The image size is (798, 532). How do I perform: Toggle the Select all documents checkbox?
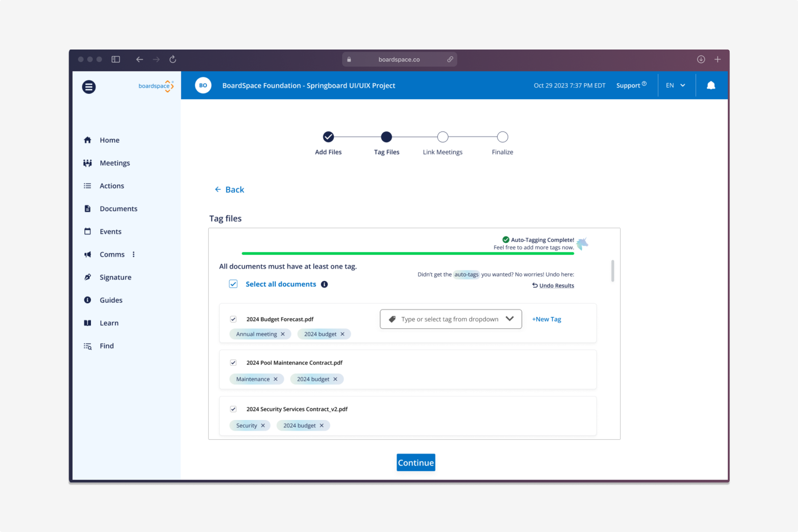click(233, 284)
